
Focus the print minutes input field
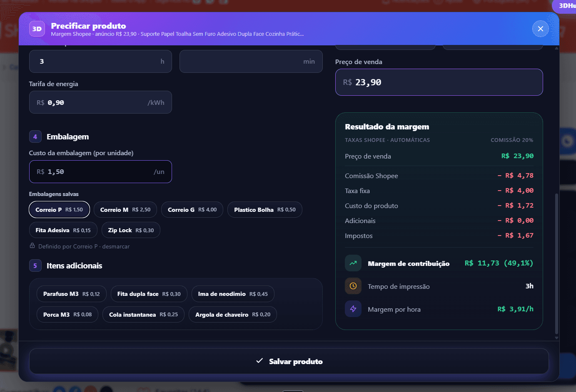(x=251, y=62)
